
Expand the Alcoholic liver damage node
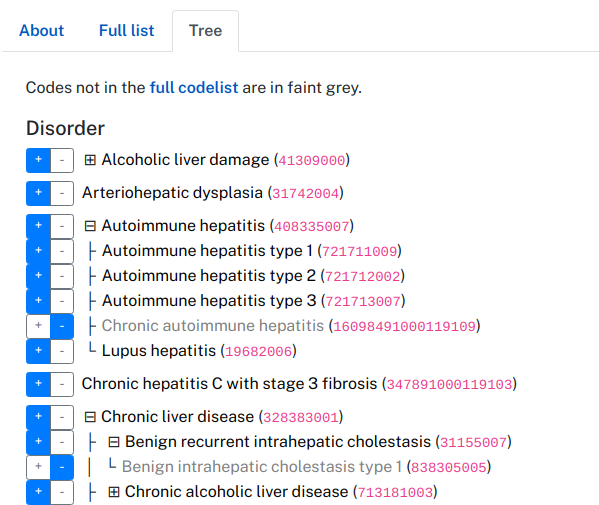pos(90,160)
